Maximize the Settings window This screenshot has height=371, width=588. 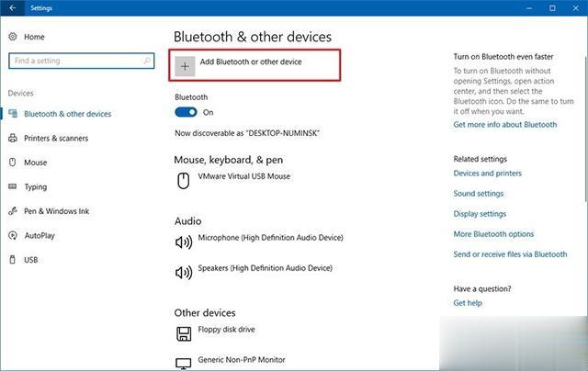(552, 8)
